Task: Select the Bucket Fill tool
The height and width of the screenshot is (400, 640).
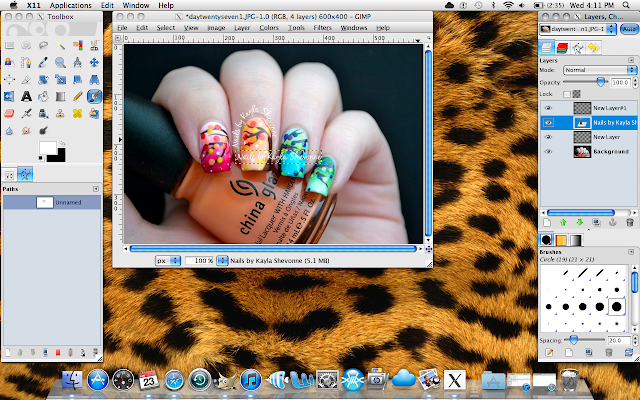Action: (x=43, y=97)
